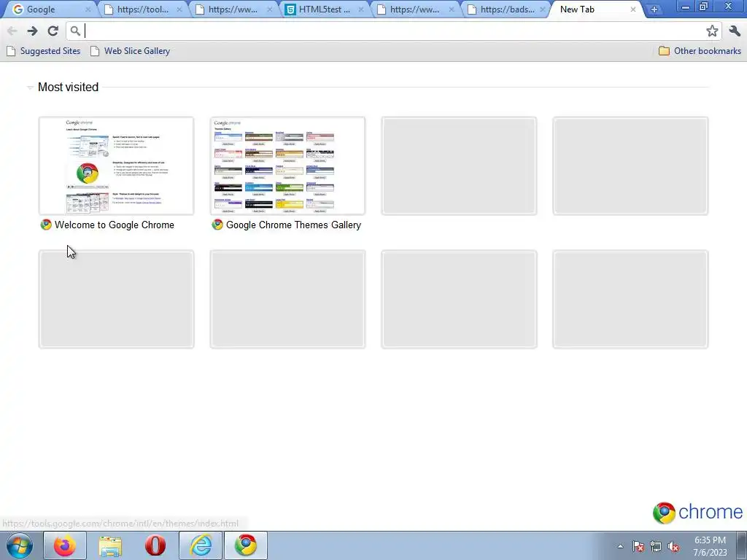This screenshot has width=747, height=560.
Task: Click the network status tray icon
Action: coord(656,546)
